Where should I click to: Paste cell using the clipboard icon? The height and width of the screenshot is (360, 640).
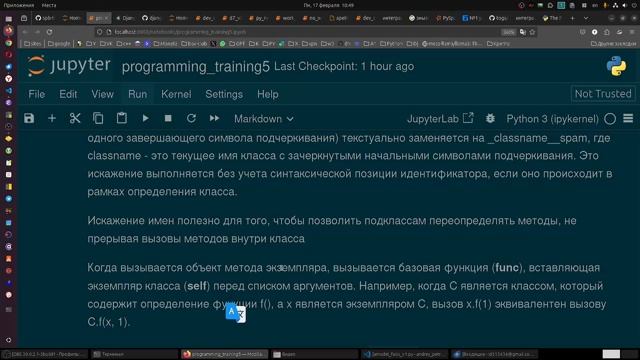pyautogui.click(x=121, y=118)
